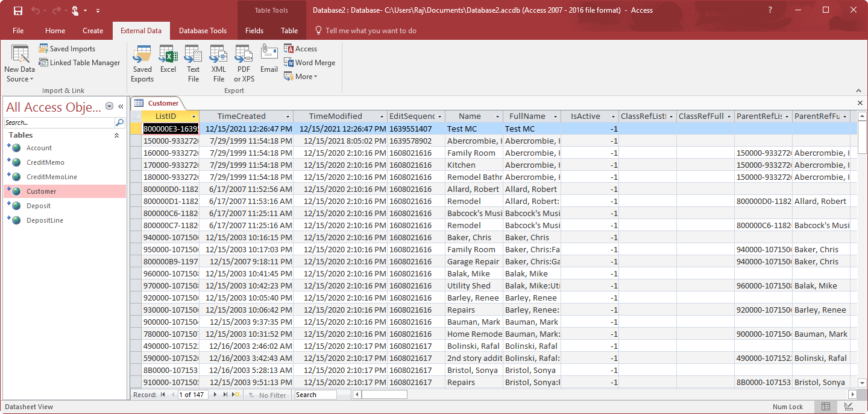Switch to the Home tab
The image size is (868, 414).
[x=55, y=31]
